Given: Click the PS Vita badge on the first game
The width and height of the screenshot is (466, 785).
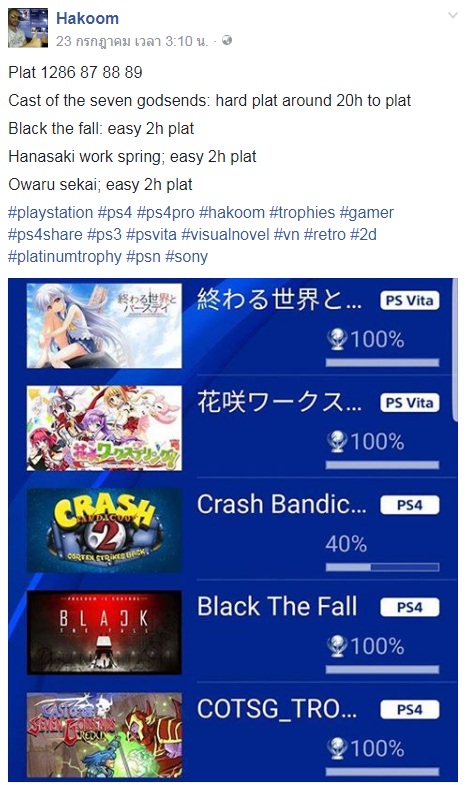Looking at the screenshot, I should [409, 300].
